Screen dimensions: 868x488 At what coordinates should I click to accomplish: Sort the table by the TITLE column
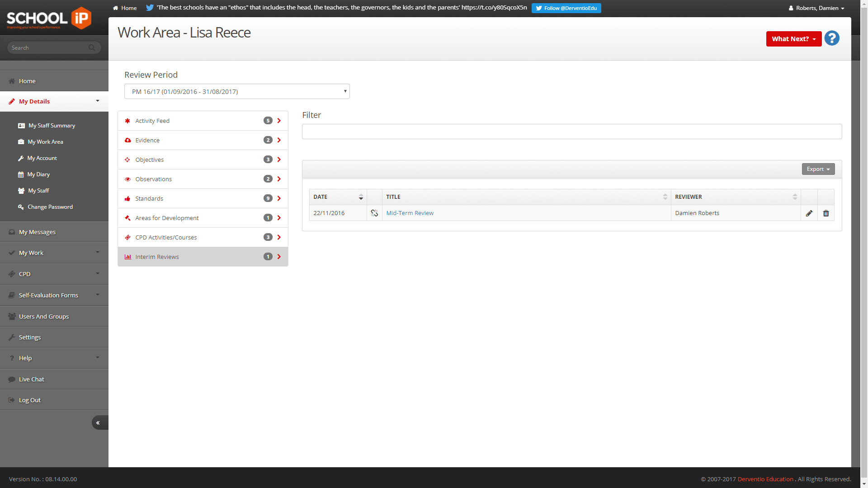tap(527, 197)
